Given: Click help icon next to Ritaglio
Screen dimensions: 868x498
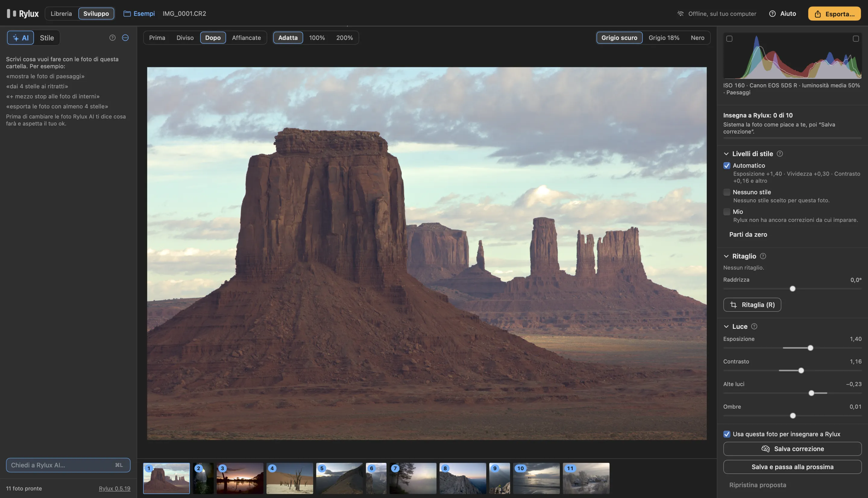Looking at the screenshot, I should point(763,256).
